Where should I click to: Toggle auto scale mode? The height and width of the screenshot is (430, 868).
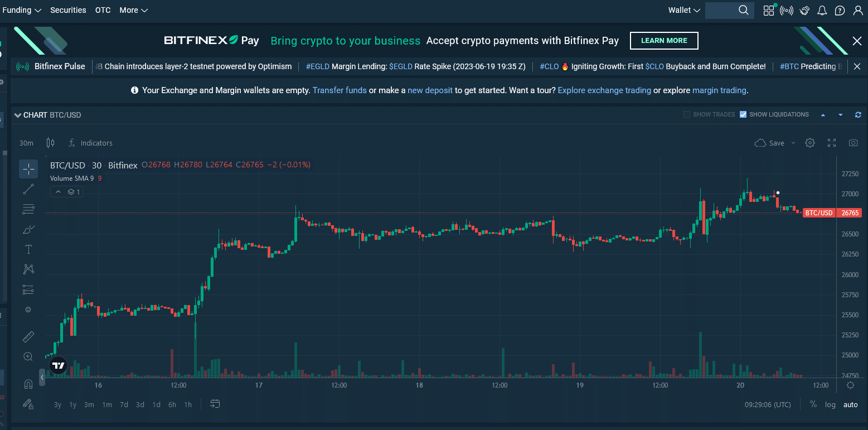(850, 404)
